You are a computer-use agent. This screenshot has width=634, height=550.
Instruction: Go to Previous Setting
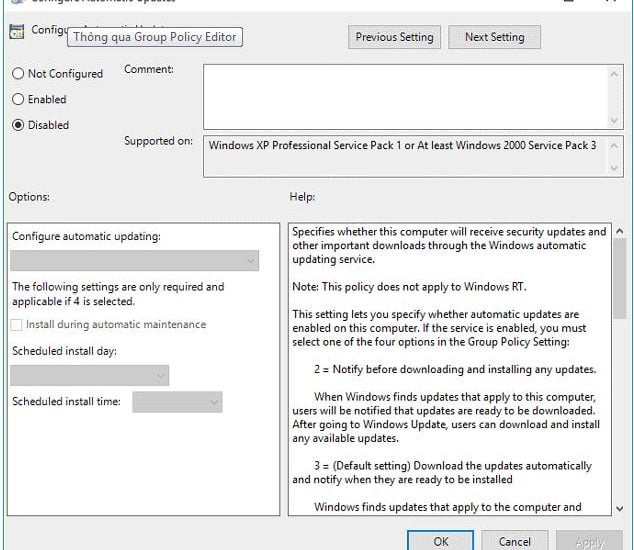click(394, 38)
